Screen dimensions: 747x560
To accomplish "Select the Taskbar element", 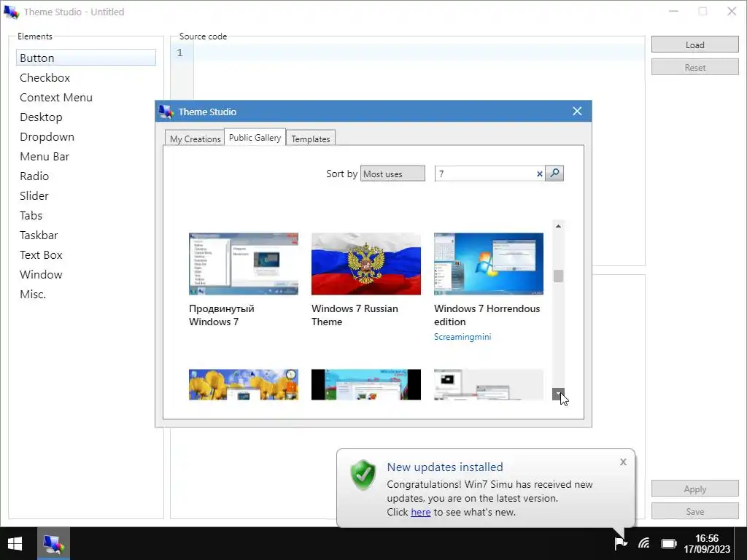I will [86, 235].
